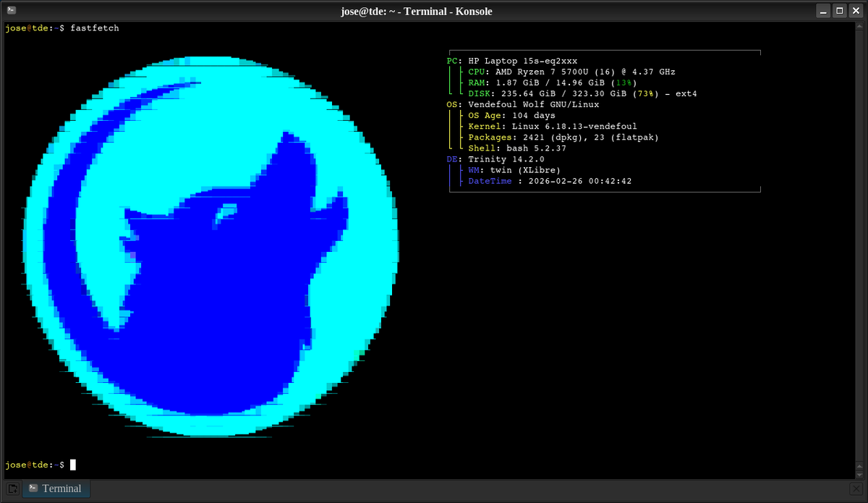Click the WM 'twin (XLibre)' line
The image size is (868, 503).
(514, 170)
